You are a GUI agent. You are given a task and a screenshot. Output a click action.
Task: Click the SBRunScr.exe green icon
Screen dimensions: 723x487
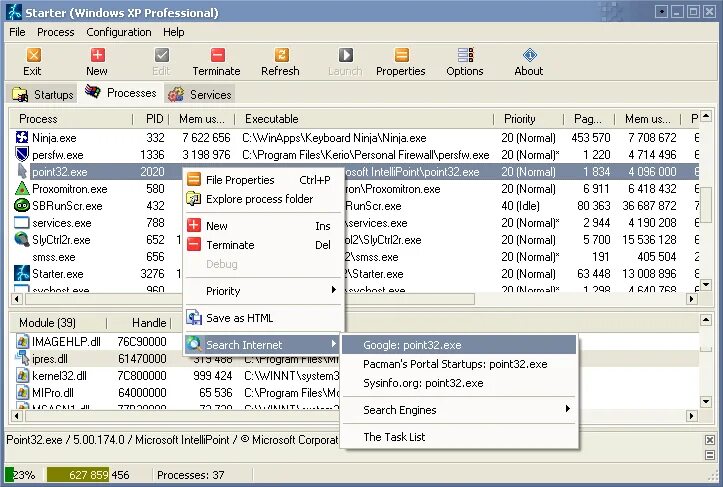(x=22, y=206)
